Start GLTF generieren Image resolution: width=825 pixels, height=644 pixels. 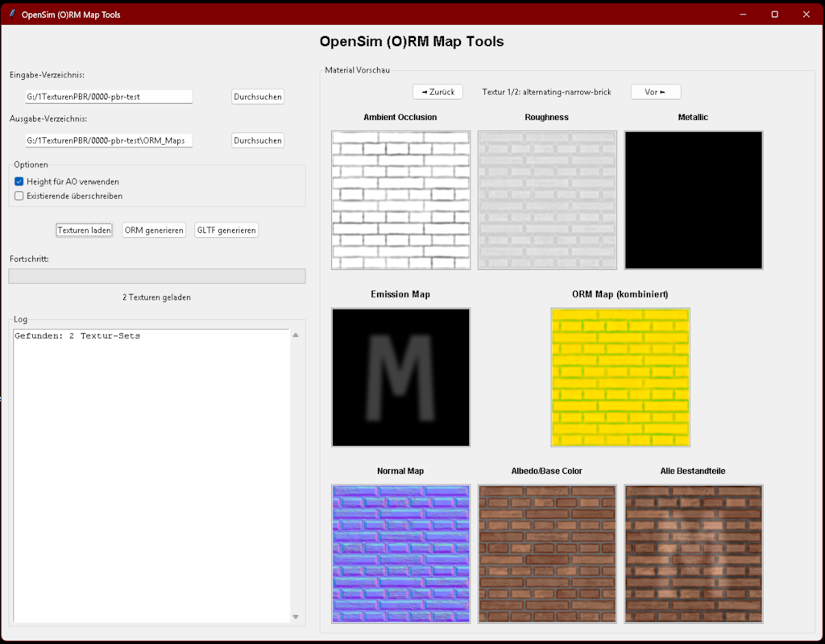coord(226,231)
